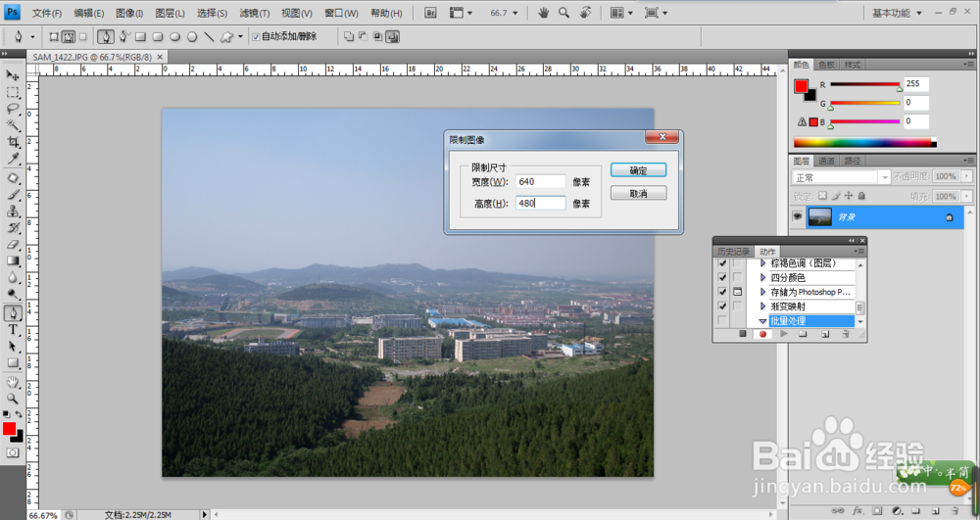
Task: Open the 滤镜(T) menu
Action: click(255, 13)
